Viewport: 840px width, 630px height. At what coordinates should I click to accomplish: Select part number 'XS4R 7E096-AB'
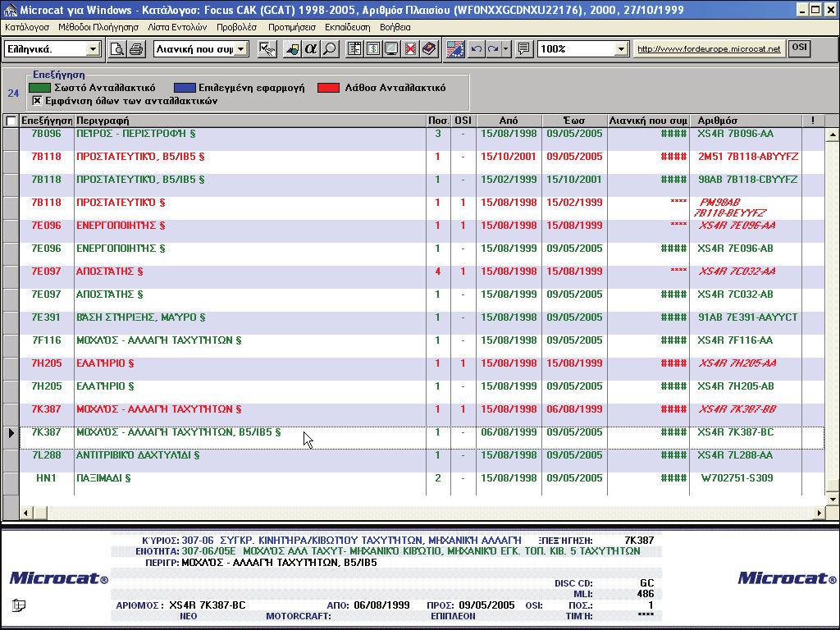(736, 249)
